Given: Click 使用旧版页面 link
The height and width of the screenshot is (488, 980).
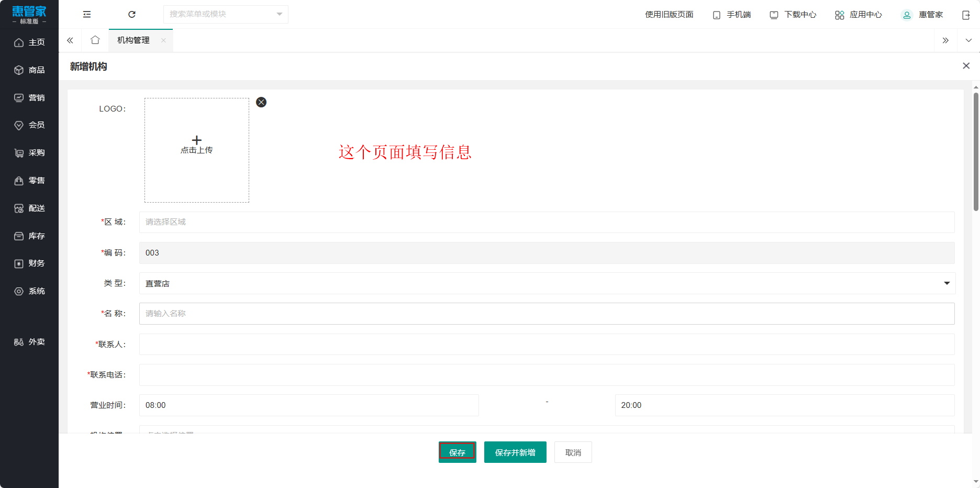Looking at the screenshot, I should [669, 15].
